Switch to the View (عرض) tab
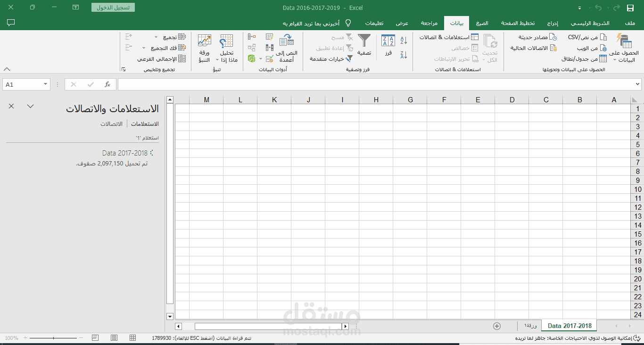 click(x=402, y=23)
